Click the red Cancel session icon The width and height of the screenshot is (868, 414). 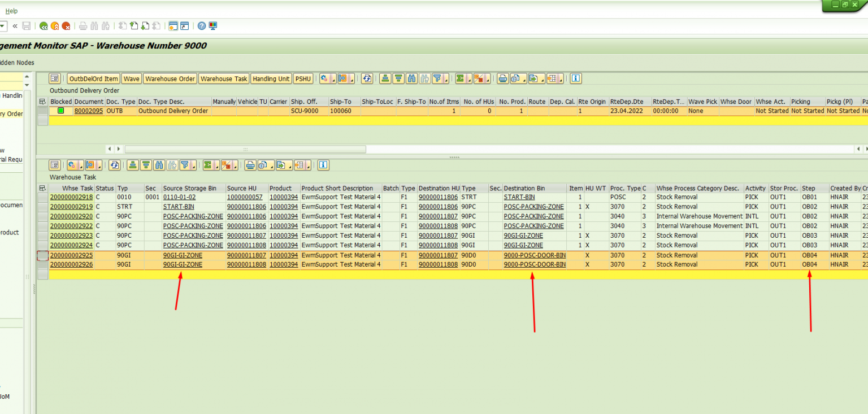coord(67,25)
